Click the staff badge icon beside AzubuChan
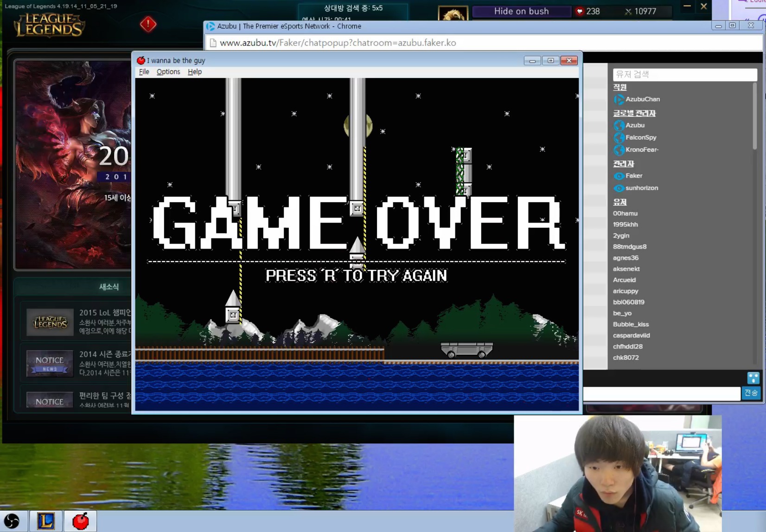This screenshot has width=766, height=532. [619, 99]
